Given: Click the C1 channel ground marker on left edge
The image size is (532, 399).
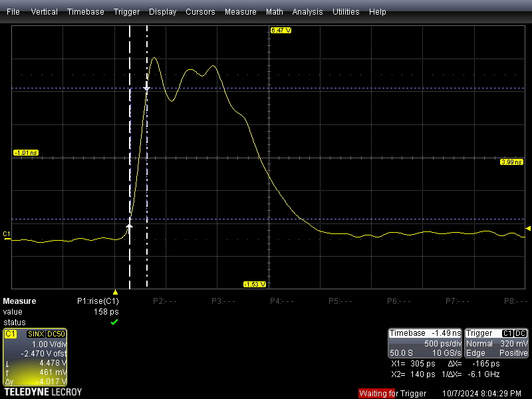Looking at the screenshot, I should click(x=7, y=235).
